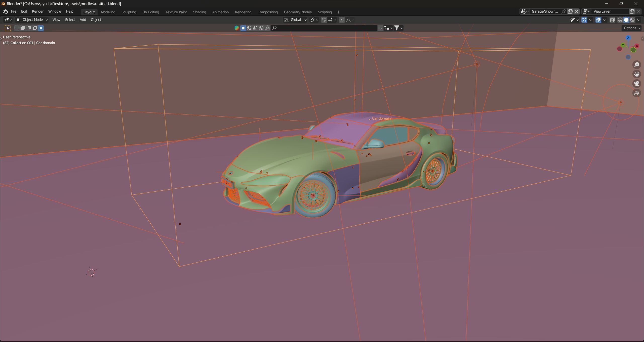Open the viewport Add menu

pos(83,20)
